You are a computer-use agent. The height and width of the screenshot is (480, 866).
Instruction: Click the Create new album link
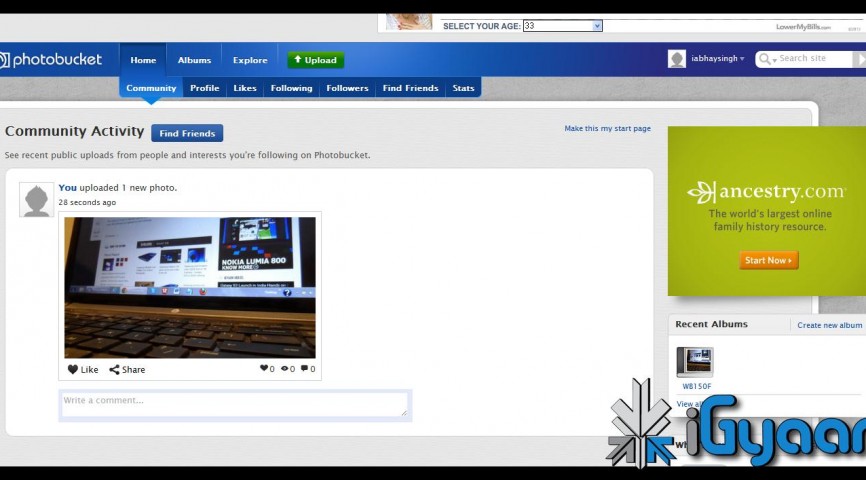click(829, 325)
